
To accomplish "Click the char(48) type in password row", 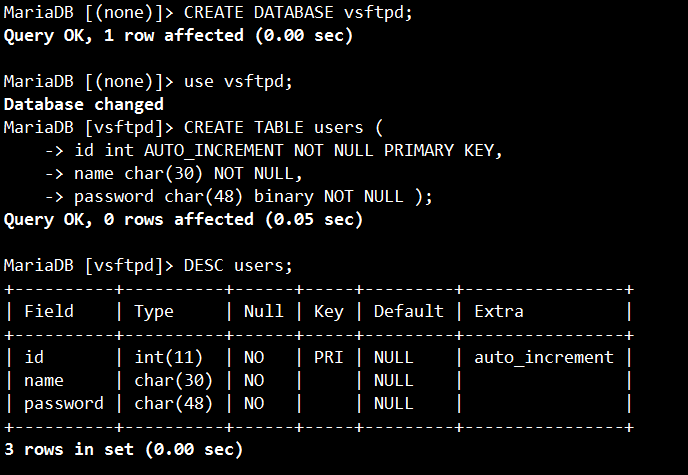I will point(173,403).
